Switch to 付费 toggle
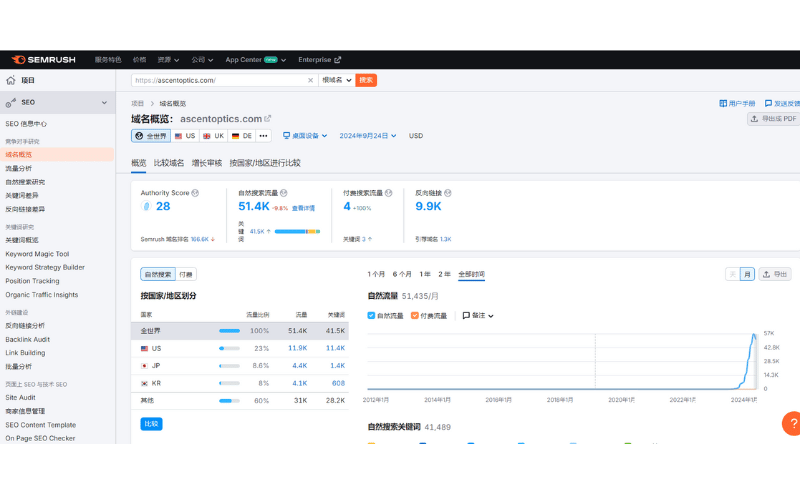Image resolution: width=800 pixels, height=500 pixels. [186, 274]
